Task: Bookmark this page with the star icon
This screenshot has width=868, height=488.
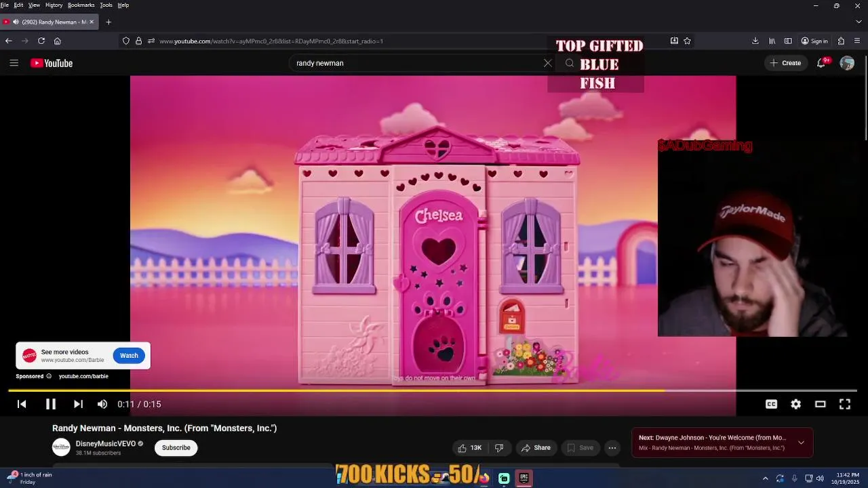Action: pyautogui.click(x=687, y=41)
